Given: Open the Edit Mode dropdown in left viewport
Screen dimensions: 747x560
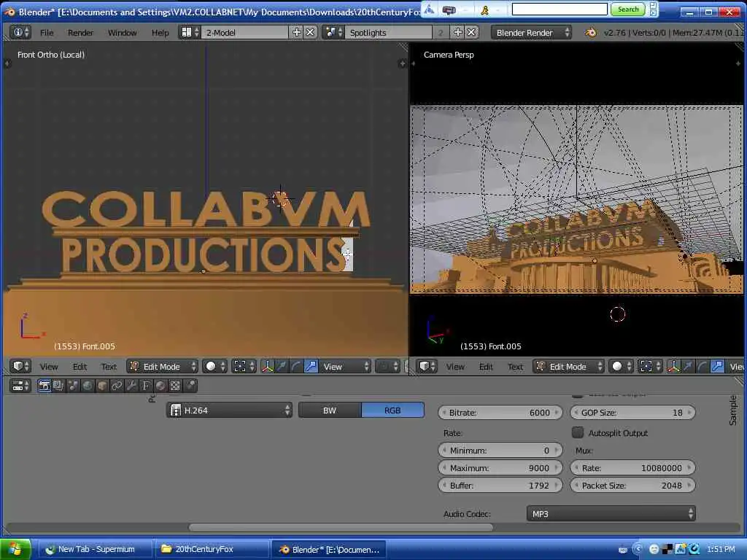Looking at the screenshot, I should [x=162, y=366].
